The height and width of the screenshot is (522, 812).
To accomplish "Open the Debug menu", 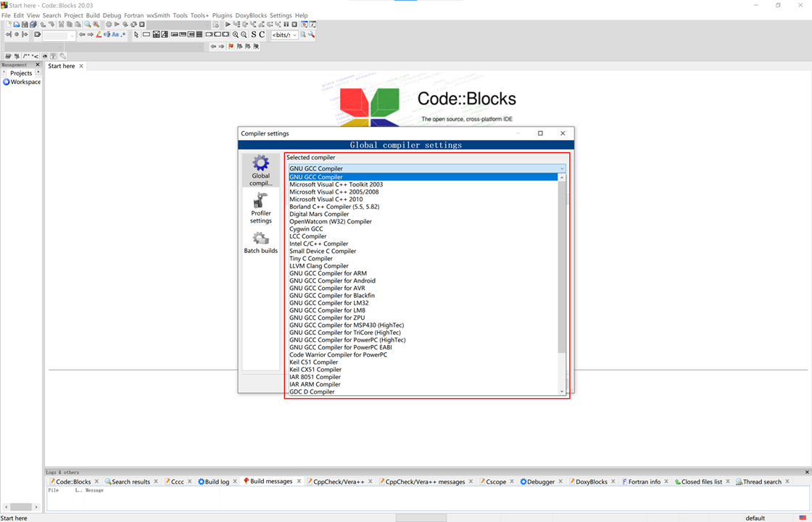I will click(112, 15).
